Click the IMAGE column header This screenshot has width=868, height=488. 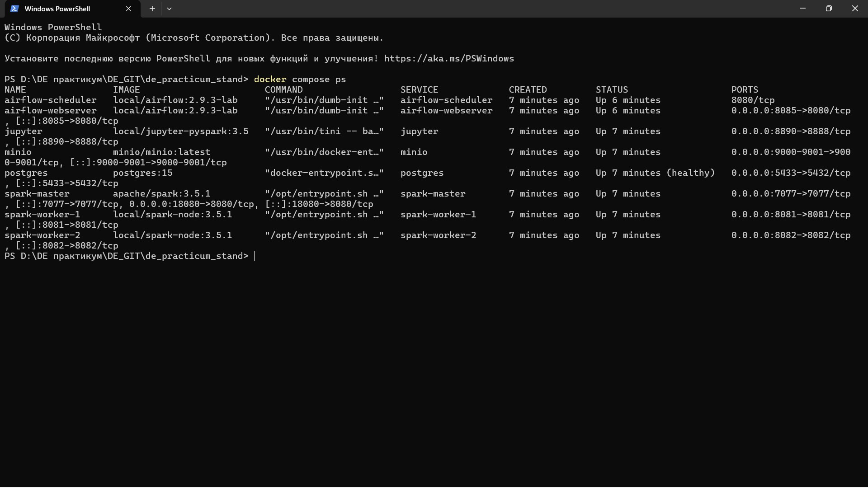[127, 90]
